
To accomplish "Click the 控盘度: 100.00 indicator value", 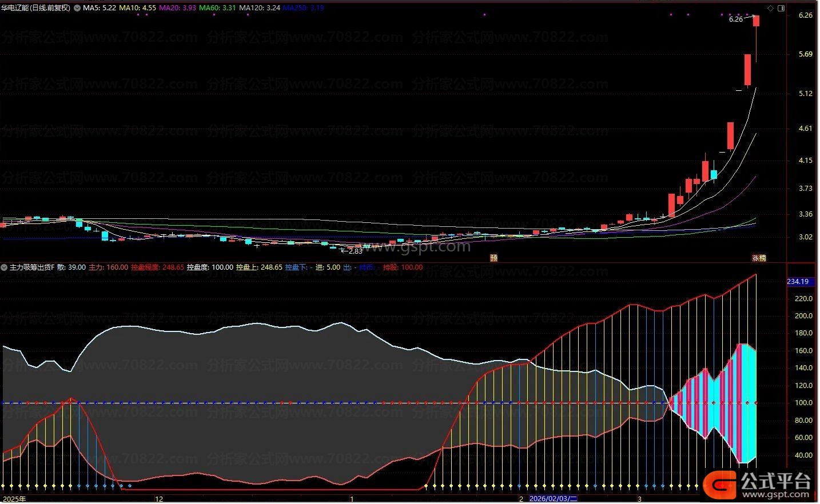I will [210, 267].
